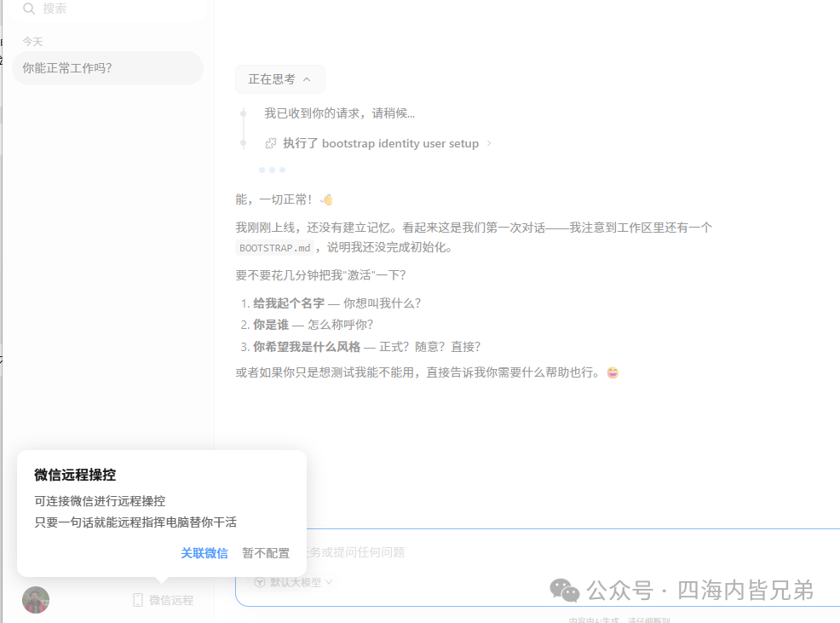The height and width of the screenshot is (623, 840).
Task: Click the bold text 你希望我是什么风格
Action: pos(307,347)
